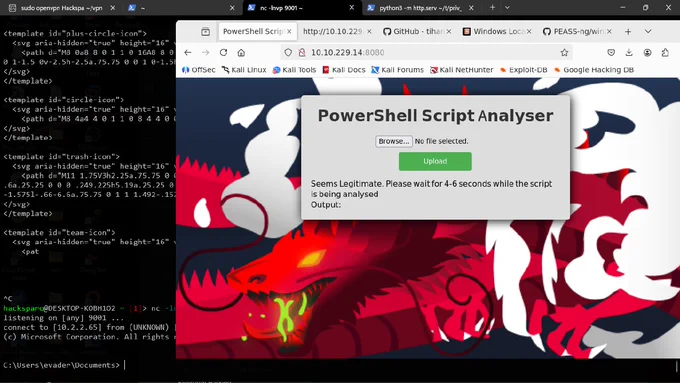
Task: Open the Google Hacking DB bookmark
Action: coord(594,70)
